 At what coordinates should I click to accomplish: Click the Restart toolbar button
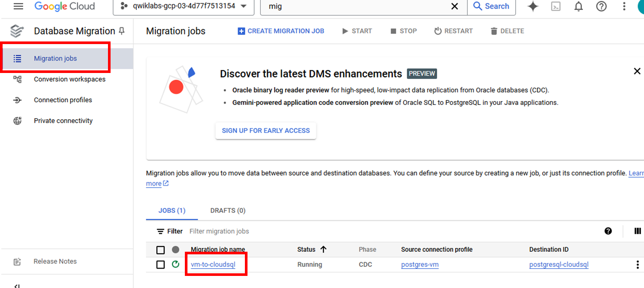click(x=454, y=31)
